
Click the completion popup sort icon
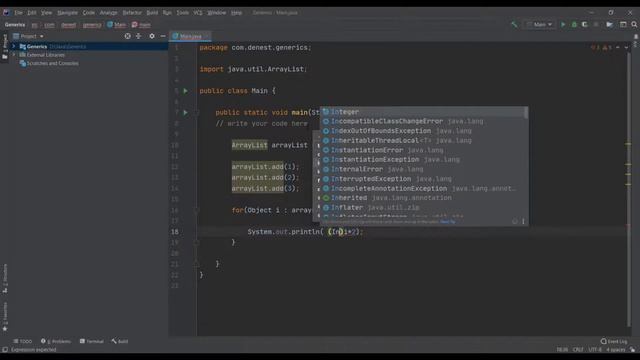click(515, 221)
